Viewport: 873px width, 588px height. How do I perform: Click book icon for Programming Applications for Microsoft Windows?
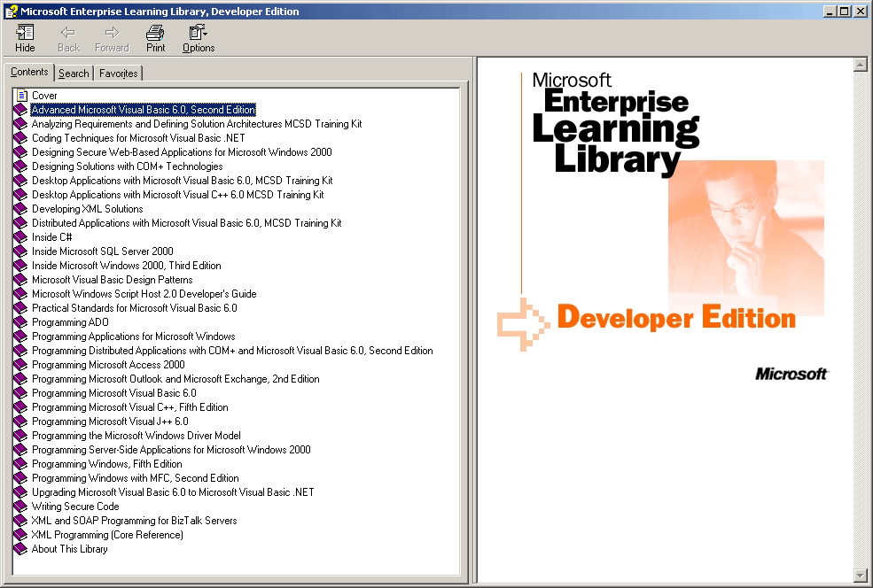[20, 337]
